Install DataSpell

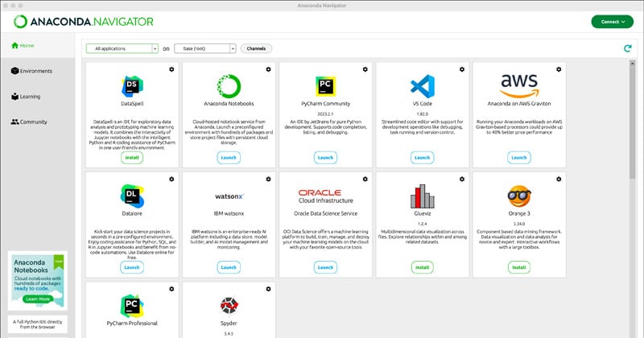tap(132, 158)
